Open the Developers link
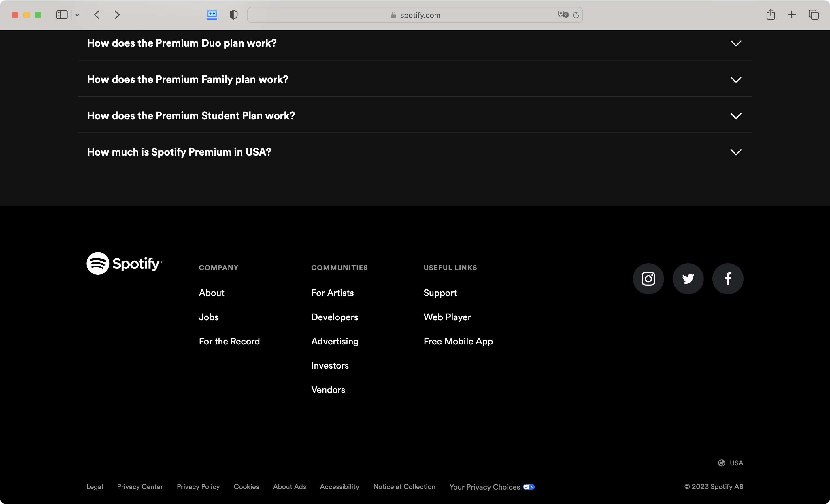 pos(335,317)
